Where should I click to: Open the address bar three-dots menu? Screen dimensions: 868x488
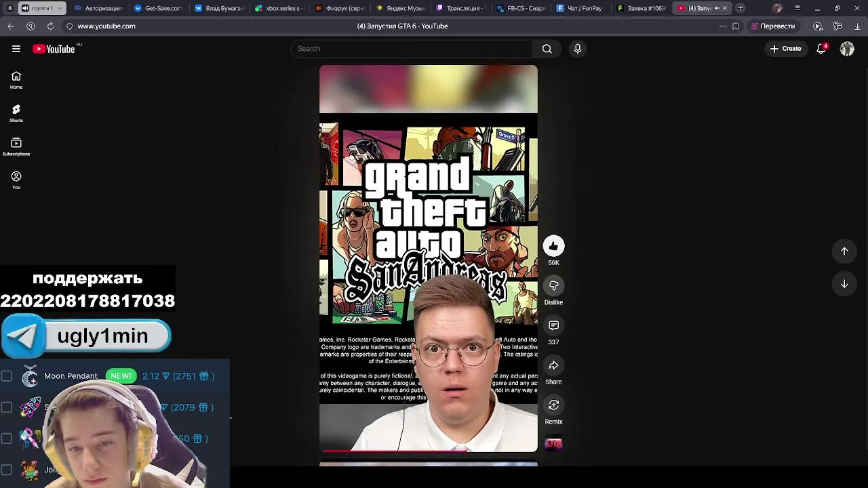tap(722, 26)
